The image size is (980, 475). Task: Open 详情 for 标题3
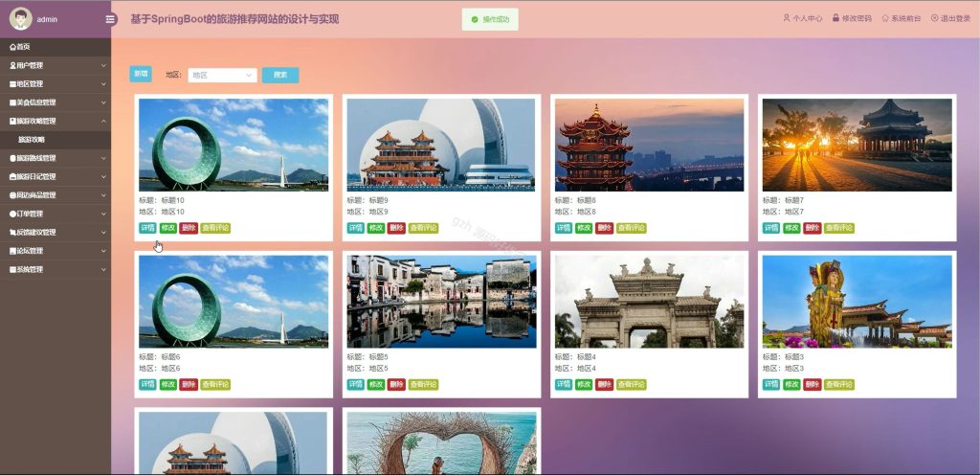pos(771,384)
